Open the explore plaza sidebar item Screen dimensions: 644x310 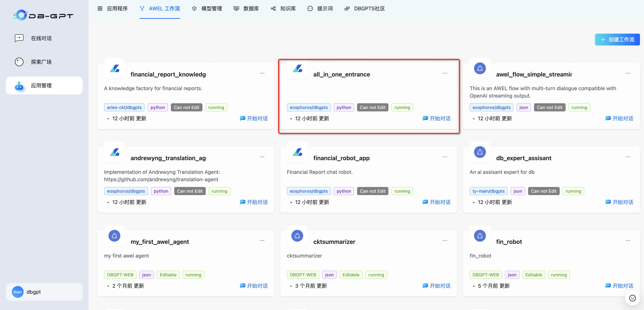coord(41,62)
